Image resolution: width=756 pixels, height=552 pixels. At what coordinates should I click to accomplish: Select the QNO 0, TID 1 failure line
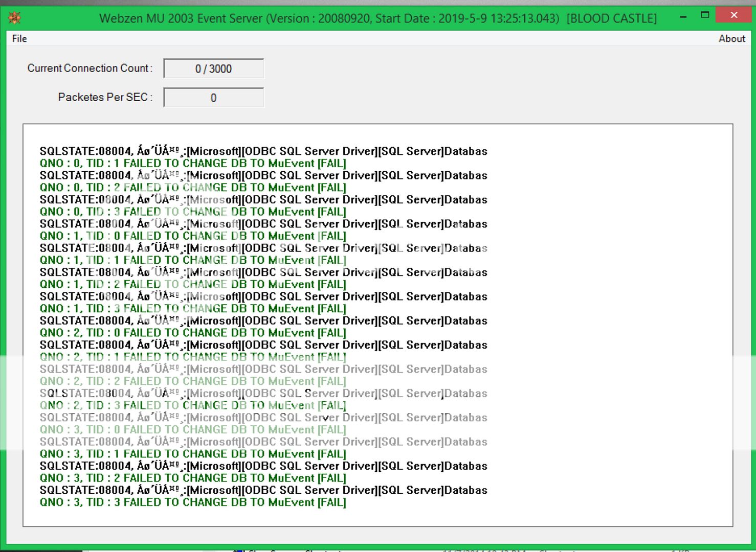tap(193, 164)
